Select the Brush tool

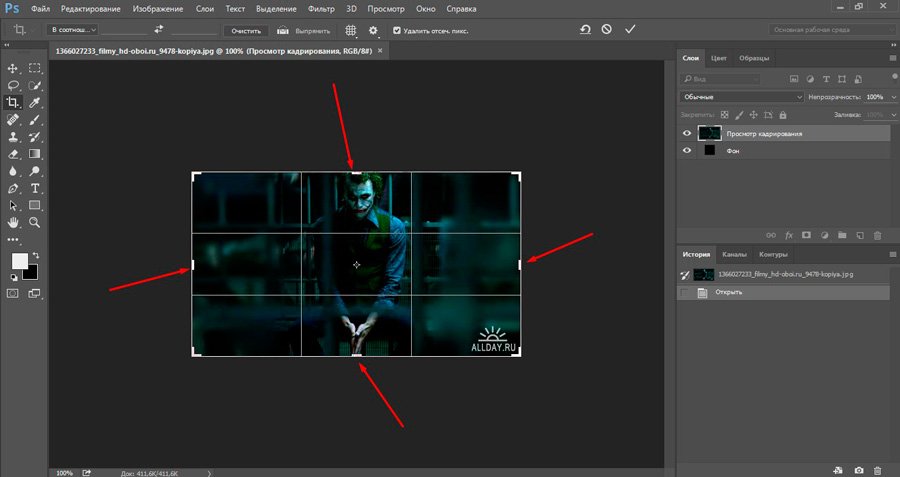[34, 120]
